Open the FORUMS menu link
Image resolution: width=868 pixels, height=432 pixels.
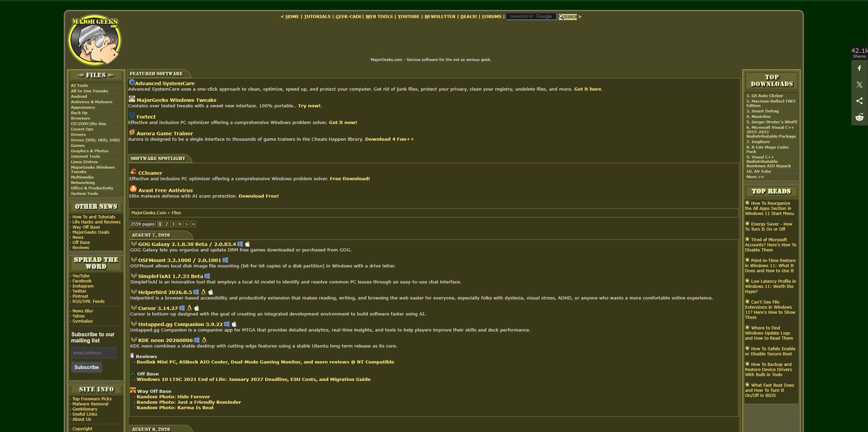pos(492,16)
